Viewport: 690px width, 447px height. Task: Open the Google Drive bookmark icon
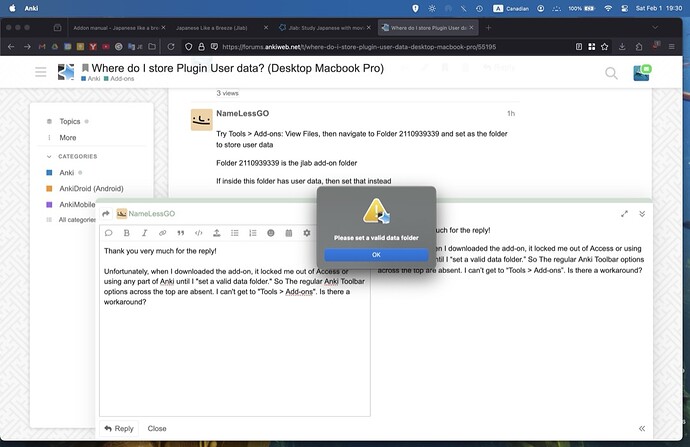(x=55, y=47)
